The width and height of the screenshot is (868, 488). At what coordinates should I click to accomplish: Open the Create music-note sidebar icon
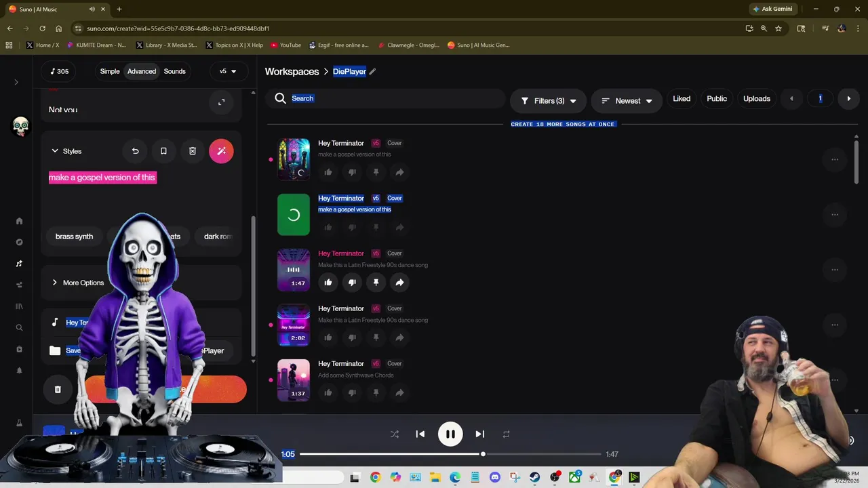coord(19,264)
